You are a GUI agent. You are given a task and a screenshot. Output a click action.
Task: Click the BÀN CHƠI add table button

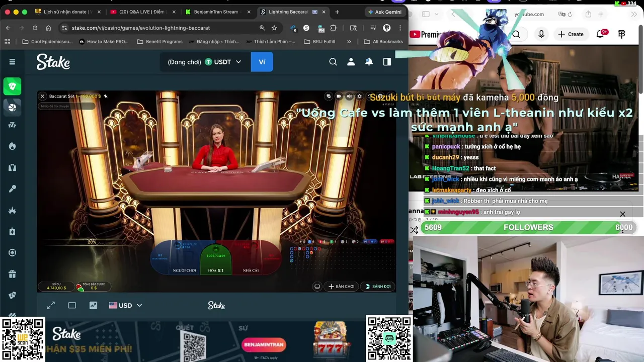[341, 286]
